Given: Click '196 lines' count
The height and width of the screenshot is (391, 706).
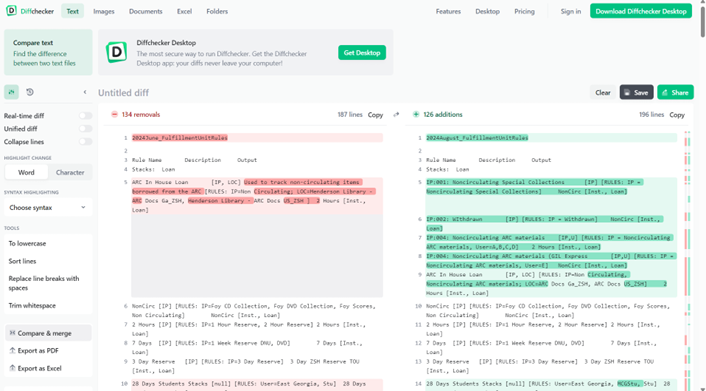Looking at the screenshot, I should (x=651, y=114).
